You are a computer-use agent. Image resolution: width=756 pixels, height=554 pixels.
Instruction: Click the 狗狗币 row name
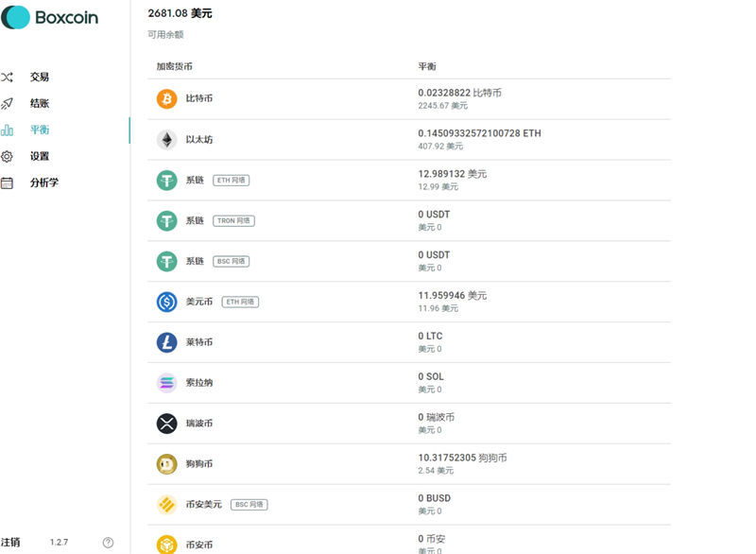click(199, 464)
